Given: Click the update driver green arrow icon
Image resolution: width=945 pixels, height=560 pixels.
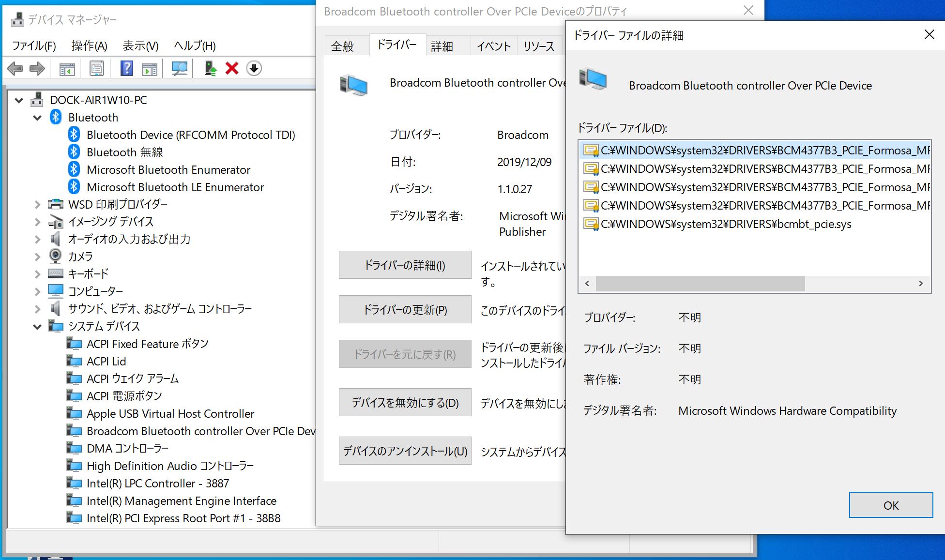Looking at the screenshot, I should [211, 68].
